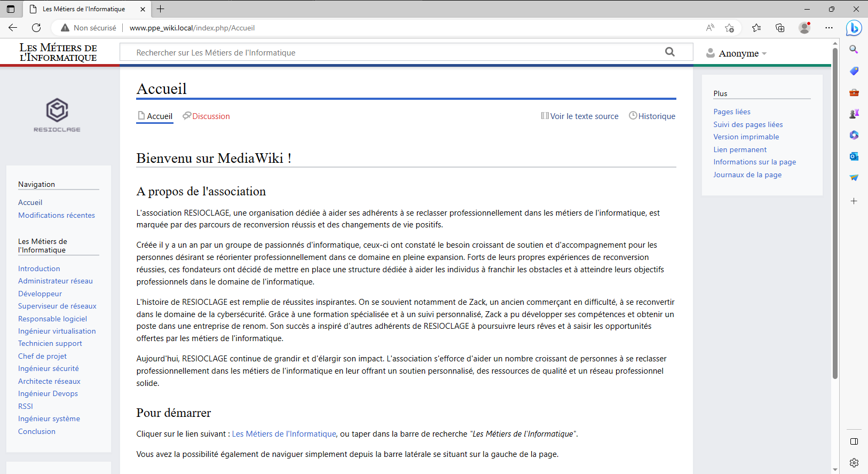868x474 pixels.
Task: Click the RESIOCLAGE logo in sidebar
Action: pyautogui.click(x=57, y=115)
